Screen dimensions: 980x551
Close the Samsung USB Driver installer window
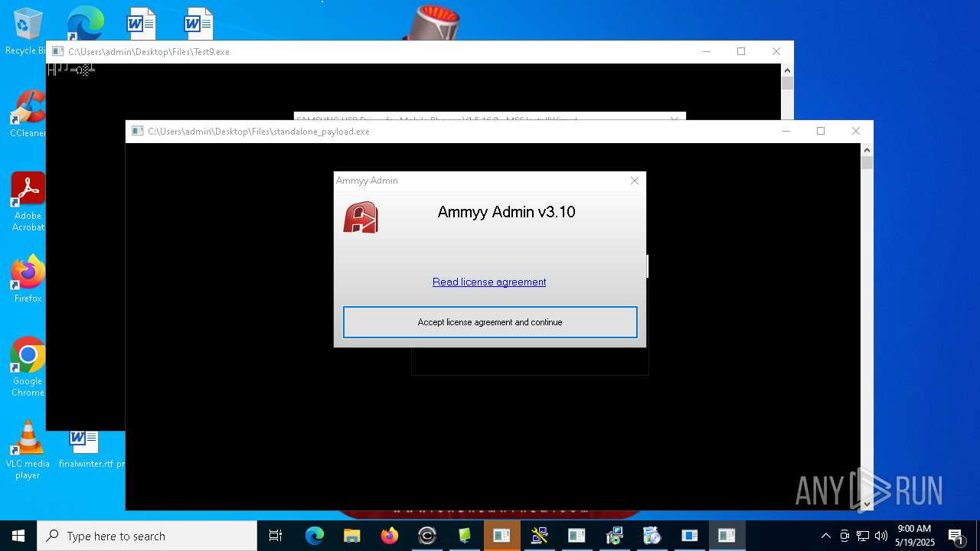pyautogui.click(x=675, y=119)
